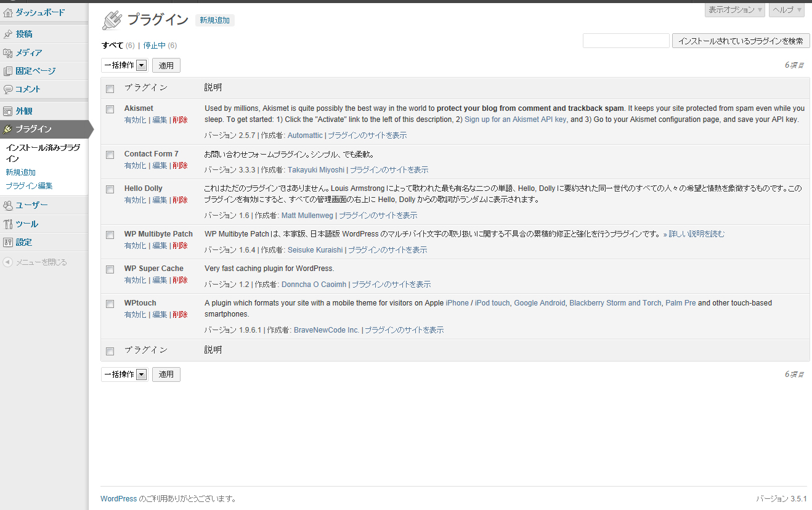
Task: Click 新規追加 button next to page title
Action: tap(214, 20)
